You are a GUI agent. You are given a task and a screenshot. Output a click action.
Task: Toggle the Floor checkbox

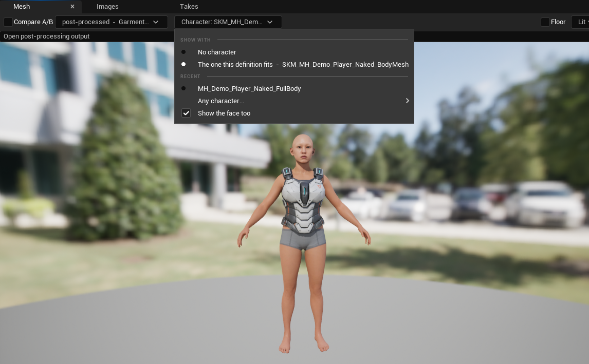(x=545, y=22)
